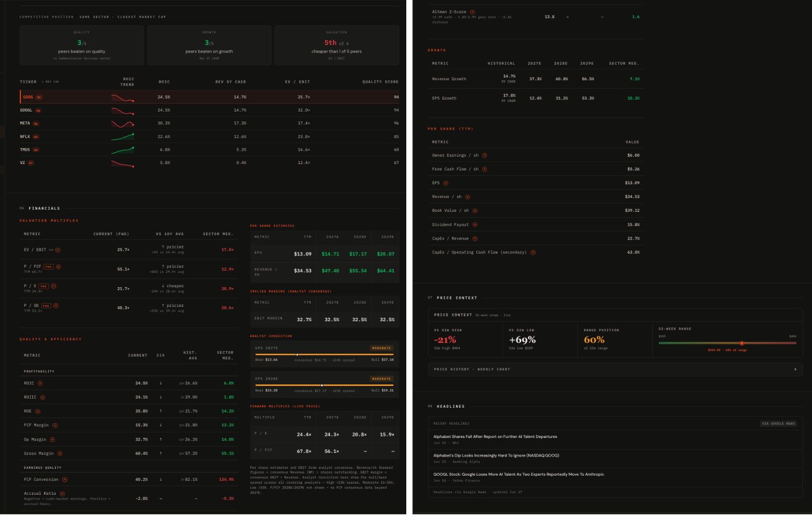Open FCF Margin info icon

click(55, 425)
